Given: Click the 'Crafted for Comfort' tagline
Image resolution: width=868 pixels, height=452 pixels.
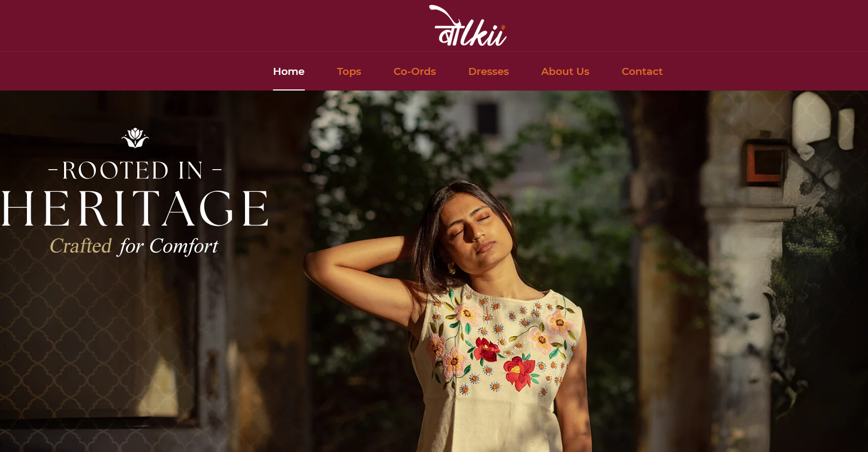Looking at the screenshot, I should tap(134, 246).
